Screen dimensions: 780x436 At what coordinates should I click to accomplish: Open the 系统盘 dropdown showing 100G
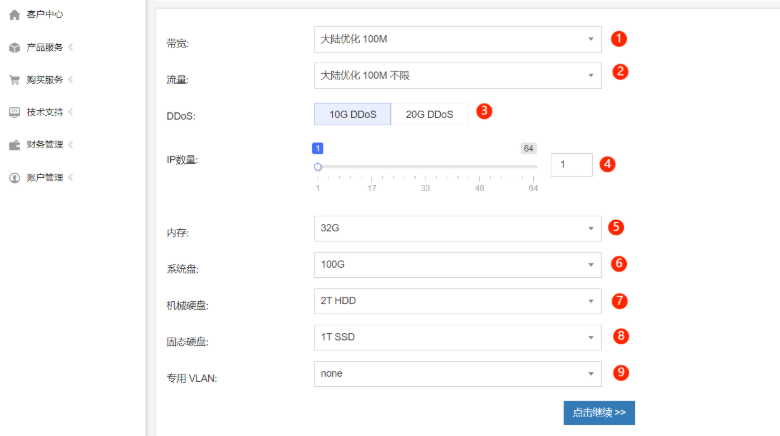coord(458,265)
